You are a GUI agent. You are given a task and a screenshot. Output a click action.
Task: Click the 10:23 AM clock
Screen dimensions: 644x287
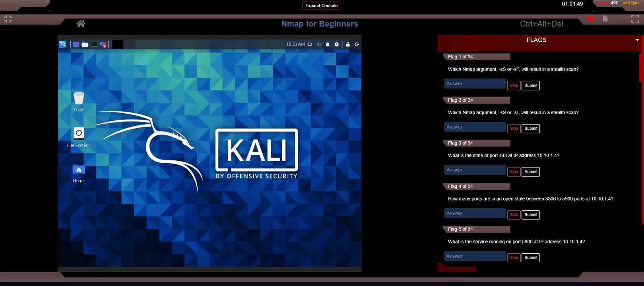point(295,44)
